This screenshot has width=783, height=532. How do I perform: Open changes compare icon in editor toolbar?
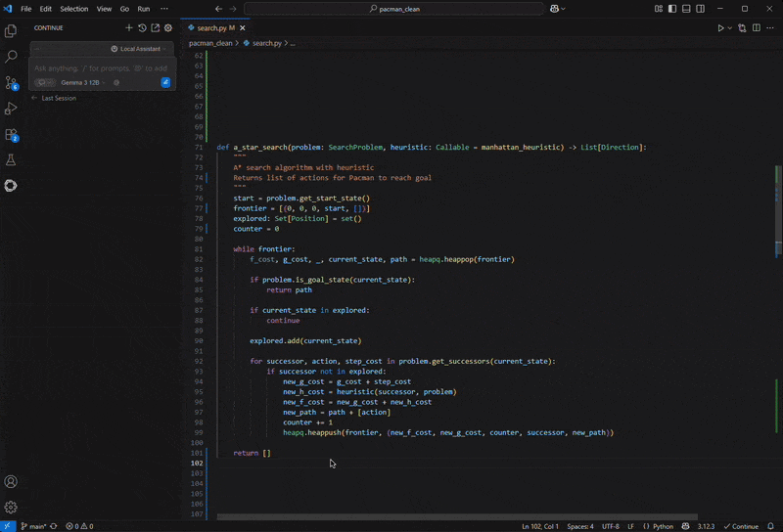pyautogui.click(x=742, y=28)
